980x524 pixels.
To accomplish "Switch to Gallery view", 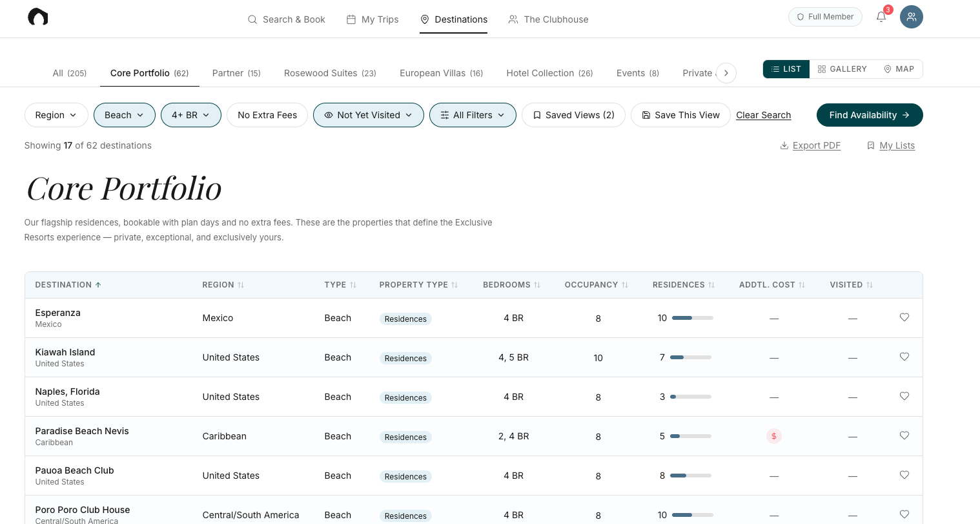I will (x=842, y=69).
